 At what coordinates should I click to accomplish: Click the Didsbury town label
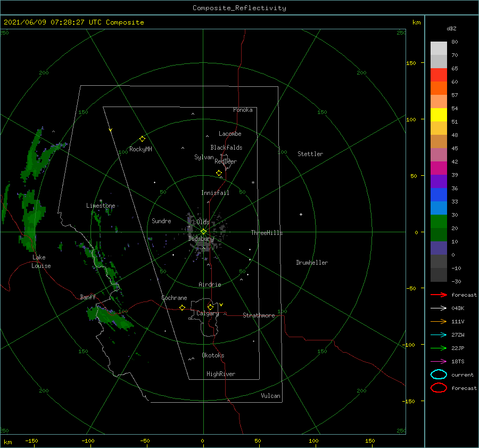[201, 239]
